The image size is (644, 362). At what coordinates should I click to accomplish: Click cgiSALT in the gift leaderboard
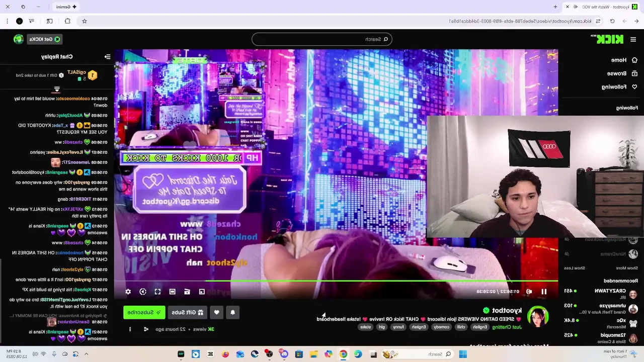[76, 72]
